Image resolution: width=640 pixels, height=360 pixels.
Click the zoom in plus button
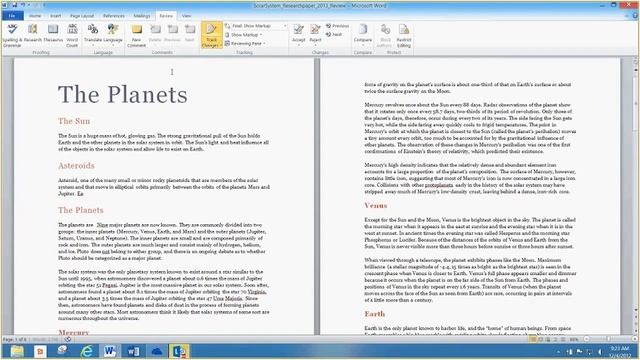[634, 339]
